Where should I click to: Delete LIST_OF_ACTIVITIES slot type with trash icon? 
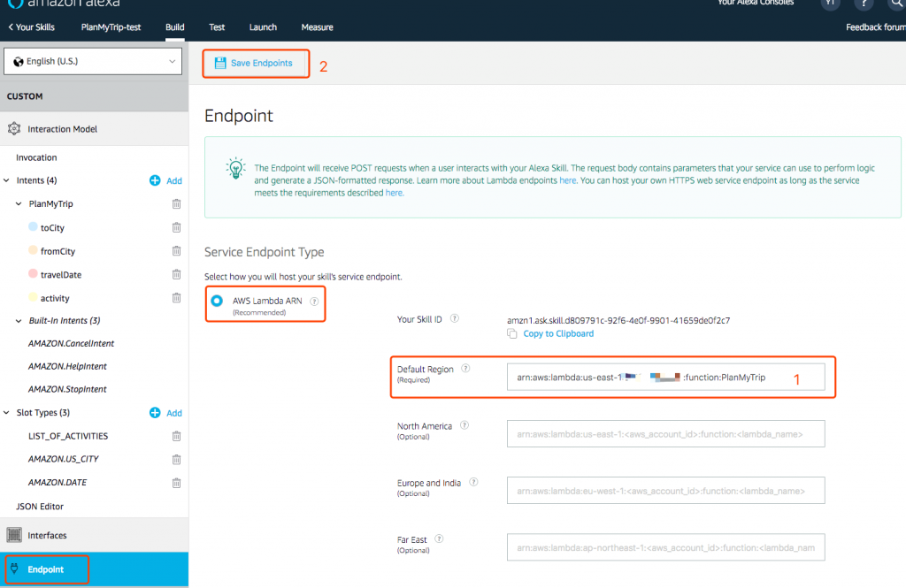pyautogui.click(x=176, y=436)
